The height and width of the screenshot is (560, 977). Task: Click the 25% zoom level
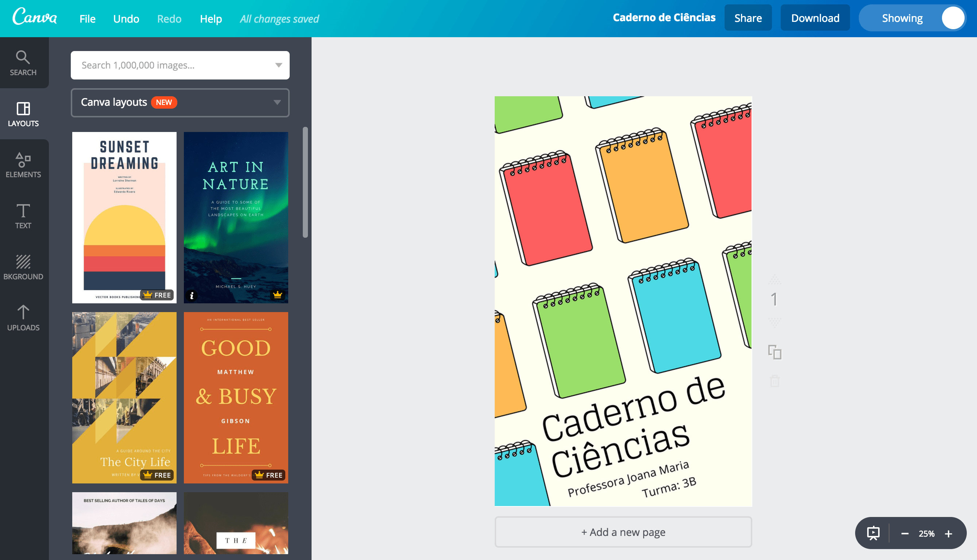pyautogui.click(x=927, y=533)
